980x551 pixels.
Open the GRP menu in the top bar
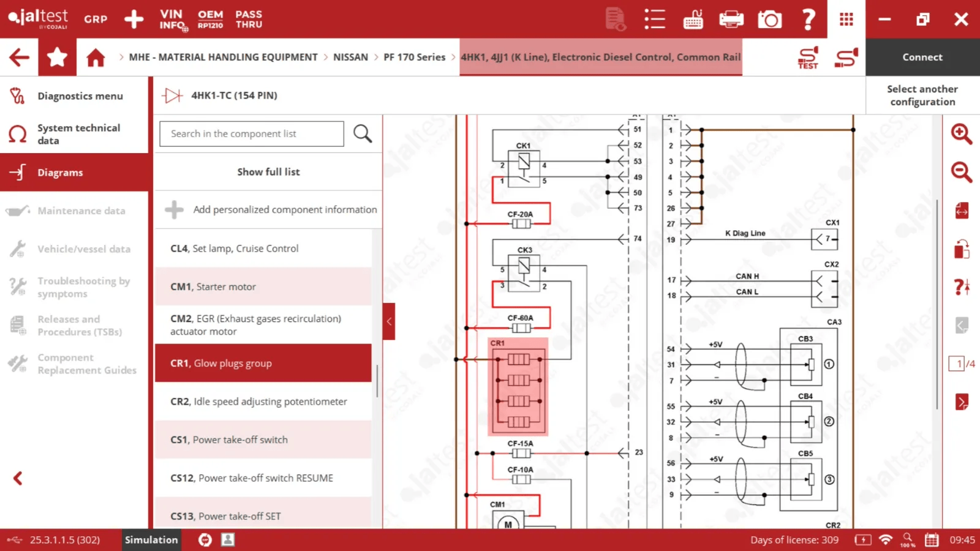[x=96, y=19]
